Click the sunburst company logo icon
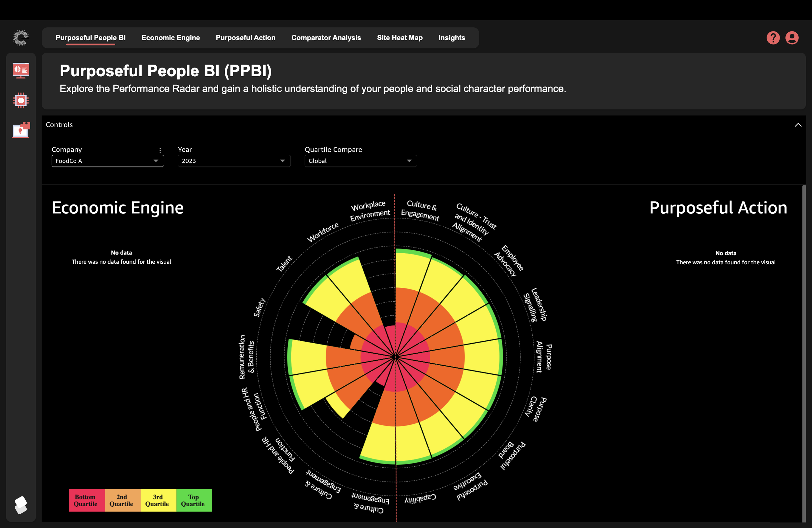Screen dimensions: 812x528 pos(21,38)
